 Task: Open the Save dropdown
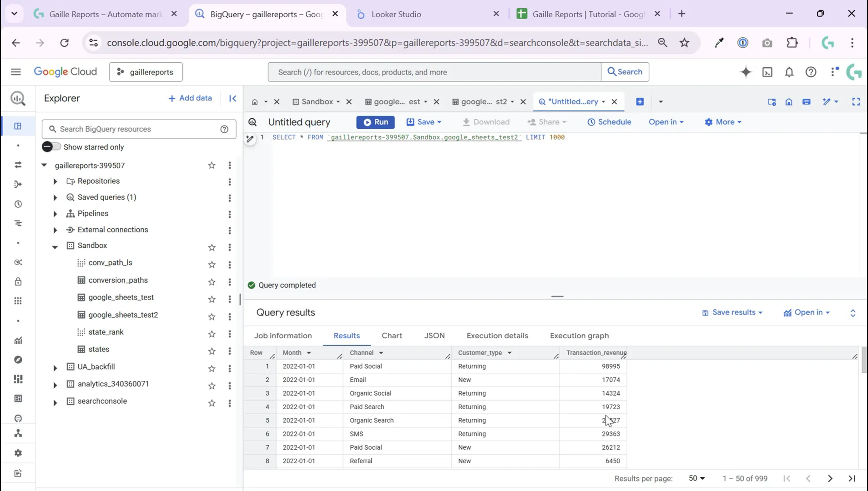(x=424, y=122)
